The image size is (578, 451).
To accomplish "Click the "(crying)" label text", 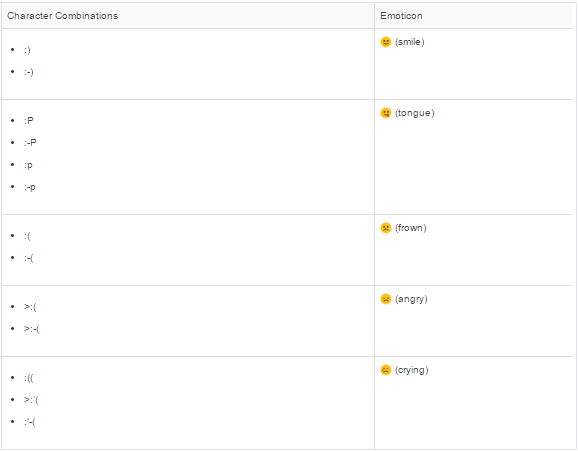I will pyautogui.click(x=412, y=370).
